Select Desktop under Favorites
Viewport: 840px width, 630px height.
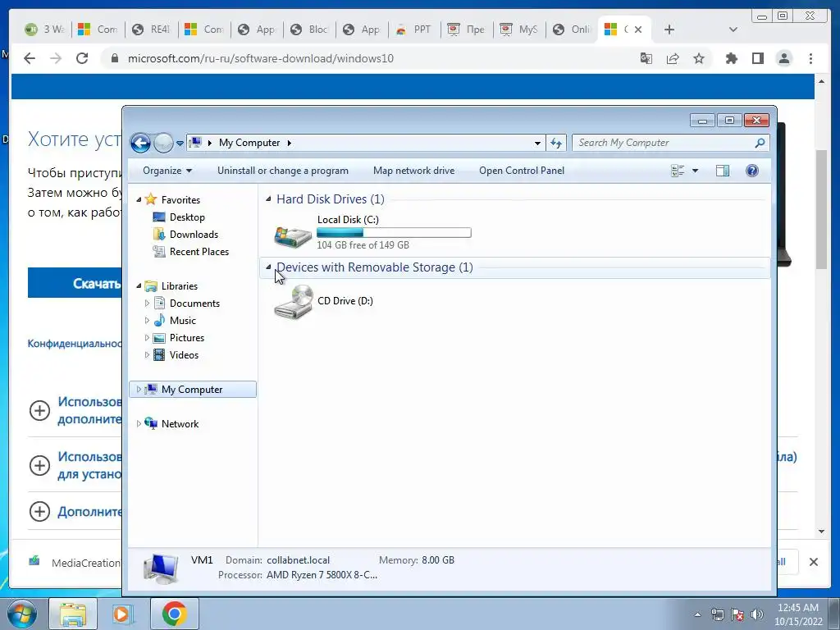pyautogui.click(x=187, y=217)
